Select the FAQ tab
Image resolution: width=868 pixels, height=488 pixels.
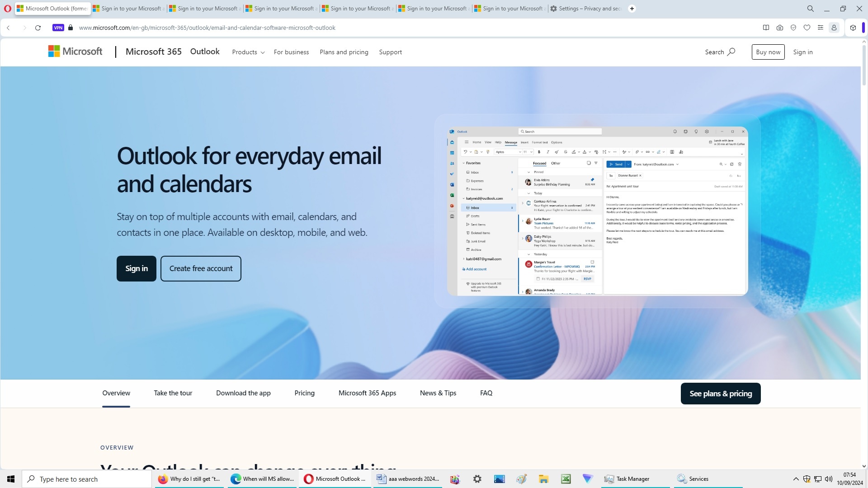486,393
